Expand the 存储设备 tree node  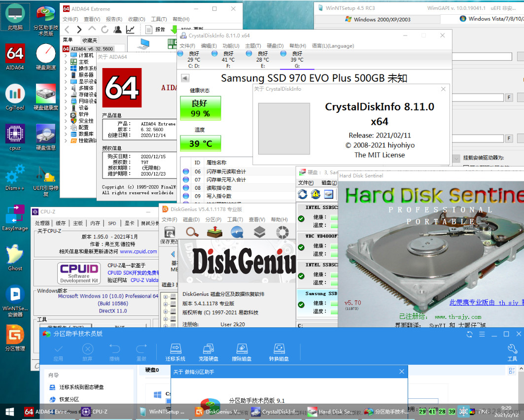pos(66,94)
